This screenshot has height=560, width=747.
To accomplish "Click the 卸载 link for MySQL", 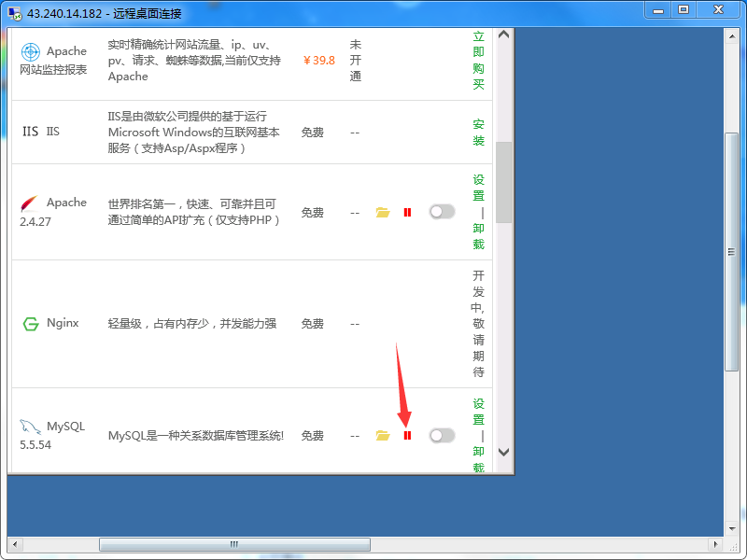I will click(478, 459).
